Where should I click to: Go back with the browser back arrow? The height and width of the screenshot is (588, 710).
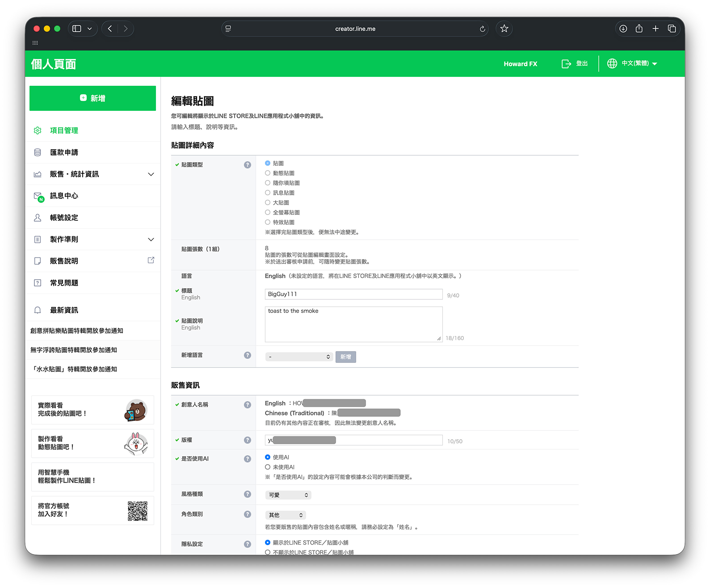point(110,29)
